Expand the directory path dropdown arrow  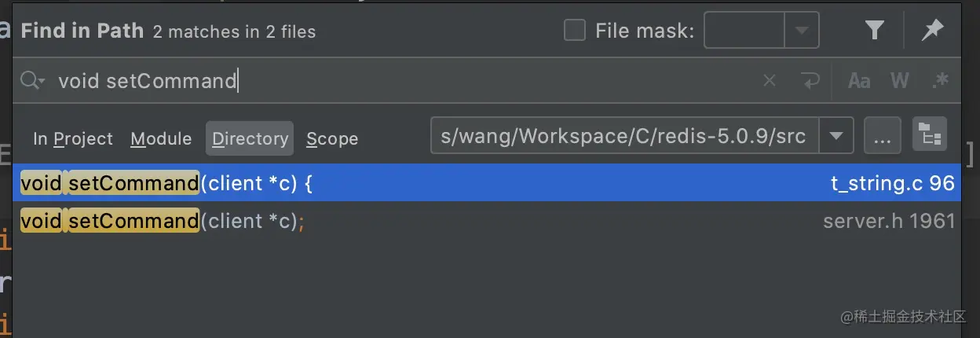point(836,136)
